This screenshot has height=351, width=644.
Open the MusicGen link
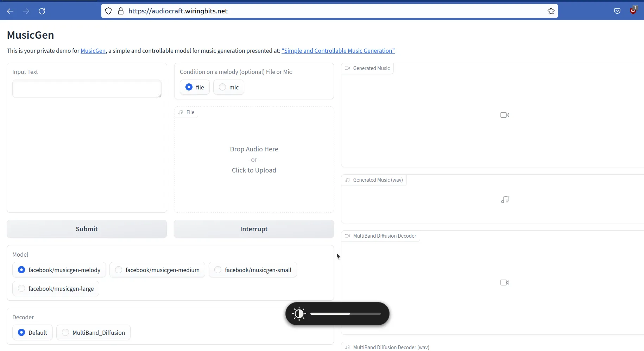click(93, 51)
